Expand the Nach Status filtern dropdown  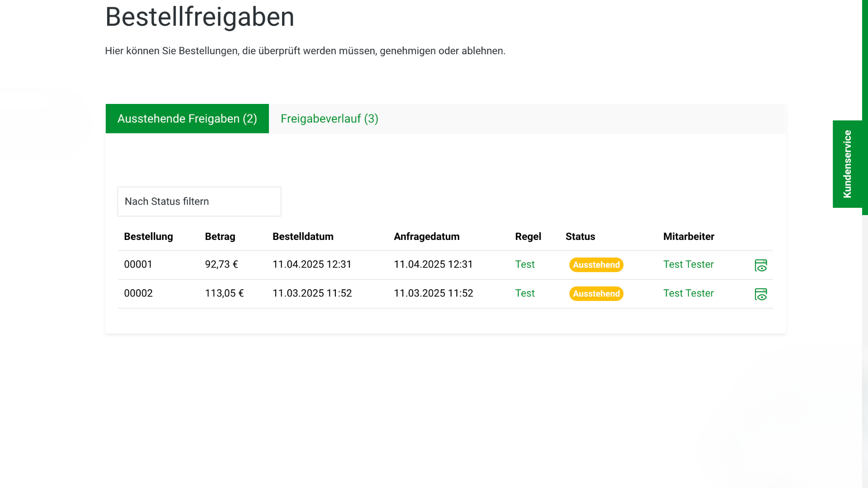199,202
